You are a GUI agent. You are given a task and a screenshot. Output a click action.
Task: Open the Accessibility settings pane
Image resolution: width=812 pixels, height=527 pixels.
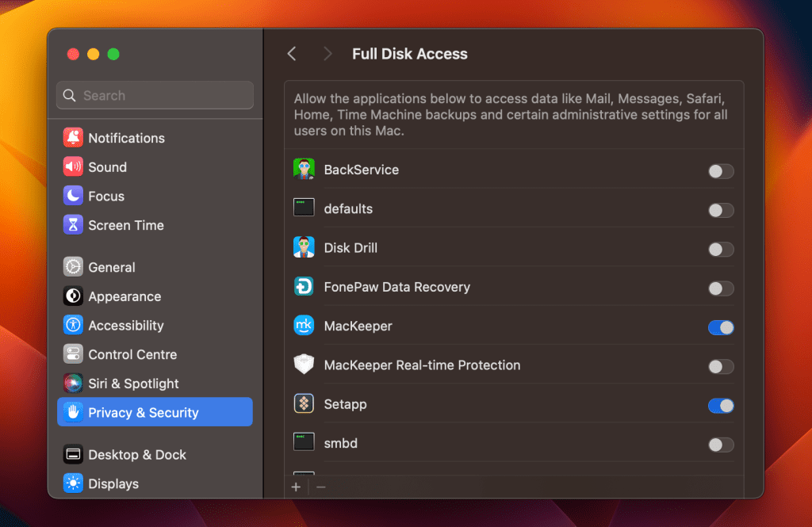pyautogui.click(x=125, y=326)
